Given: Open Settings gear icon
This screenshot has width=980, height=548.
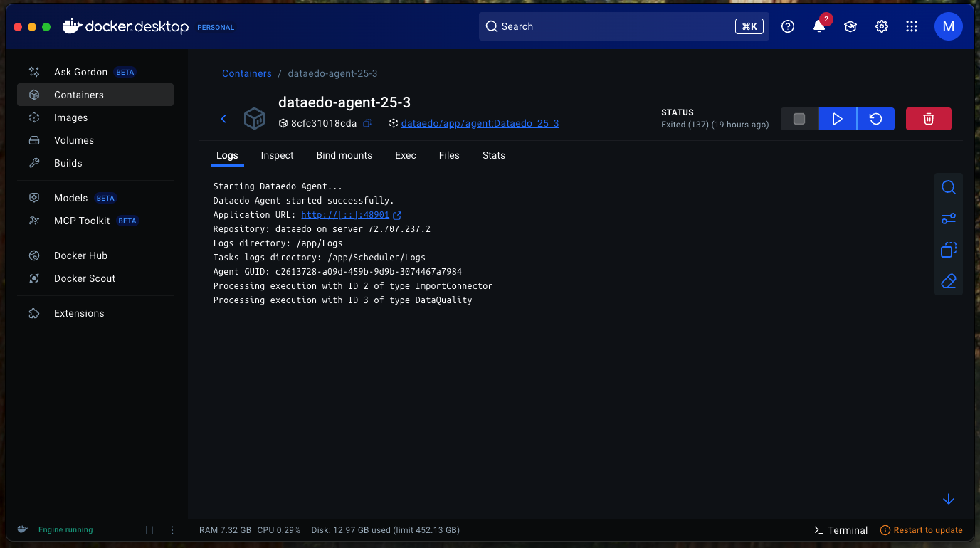Looking at the screenshot, I should click(x=881, y=26).
